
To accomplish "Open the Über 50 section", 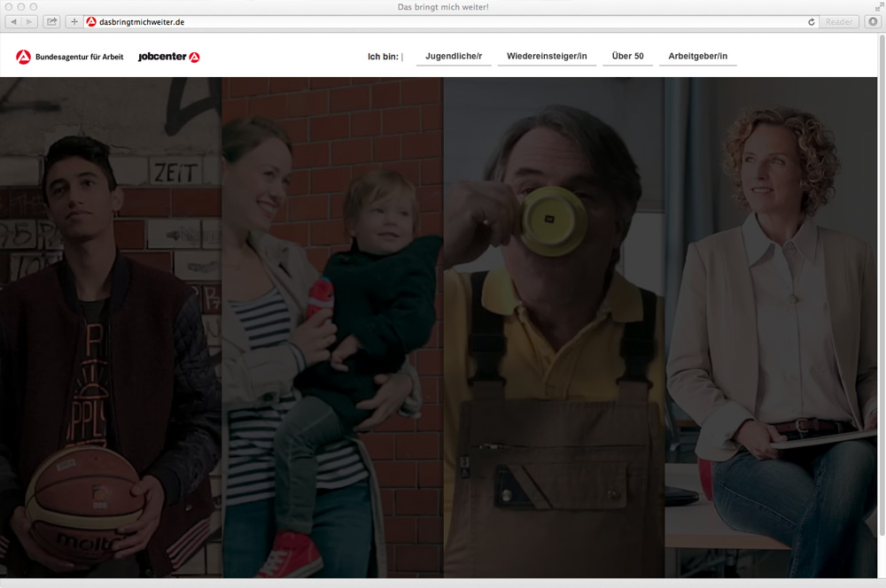I will 627,57.
